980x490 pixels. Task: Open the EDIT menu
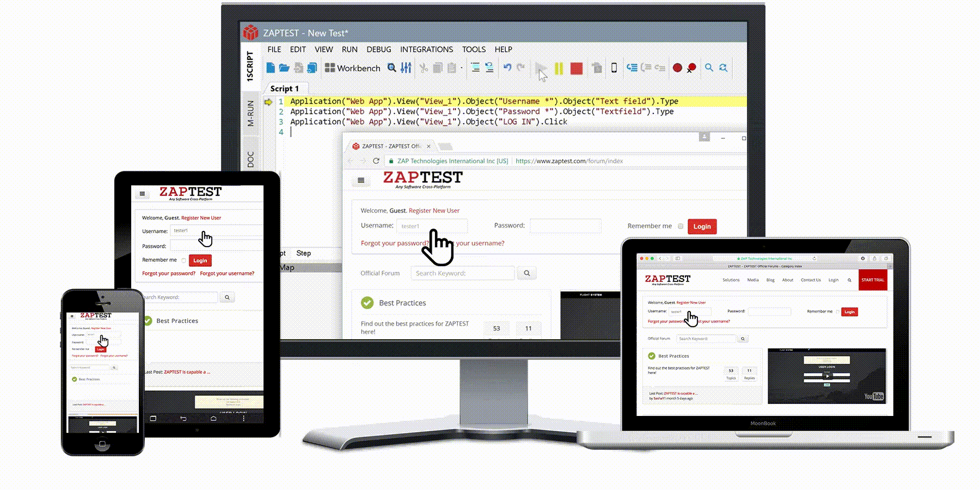tap(298, 49)
